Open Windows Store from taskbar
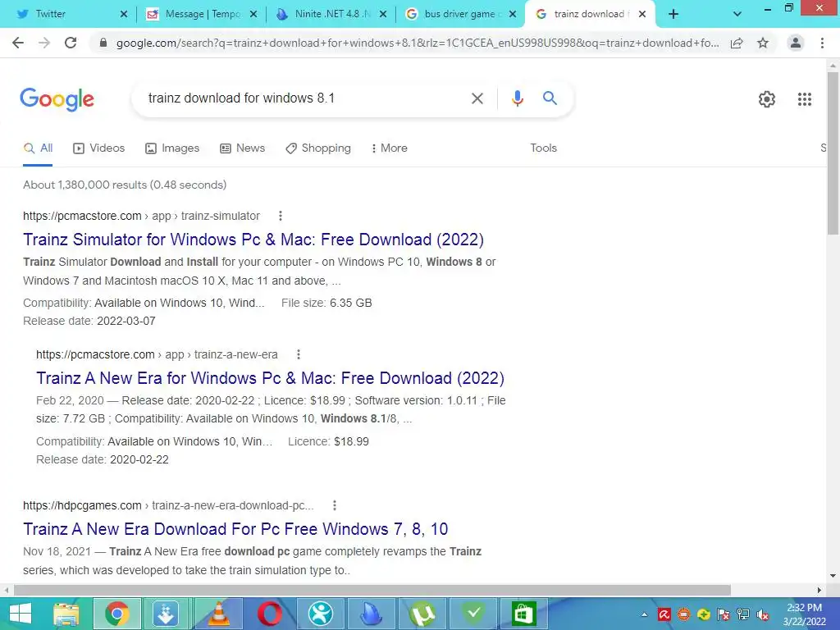The width and height of the screenshot is (840, 630). pyautogui.click(x=523, y=614)
